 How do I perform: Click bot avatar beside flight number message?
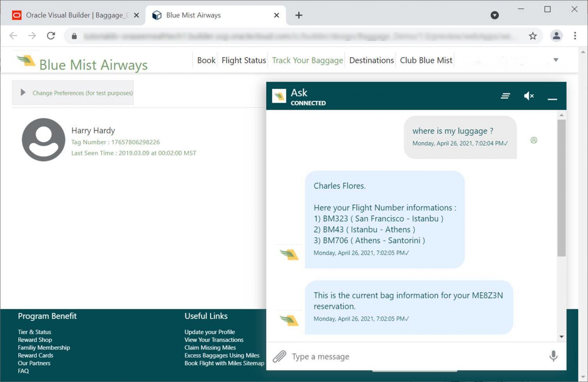tap(289, 254)
